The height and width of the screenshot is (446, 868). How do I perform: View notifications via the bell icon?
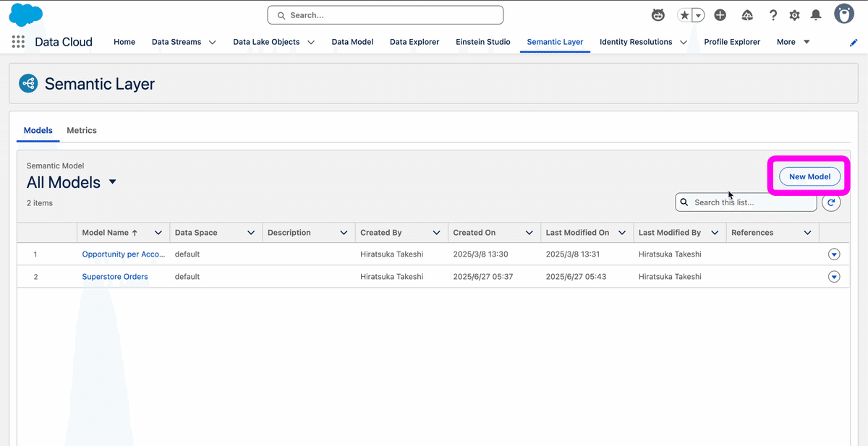tap(816, 14)
